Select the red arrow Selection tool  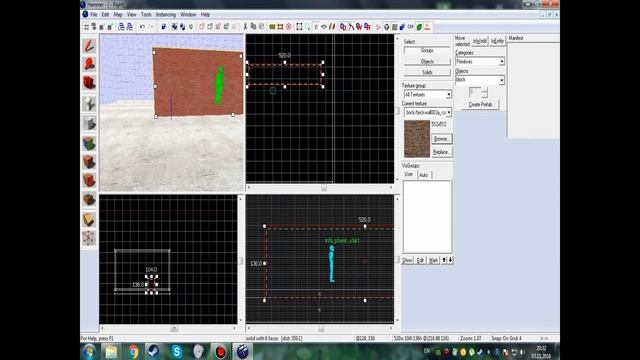click(x=89, y=46)
